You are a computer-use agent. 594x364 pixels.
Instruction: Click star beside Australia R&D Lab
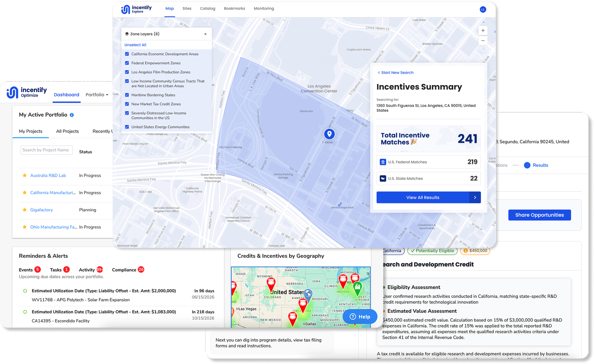pos(25,175)
